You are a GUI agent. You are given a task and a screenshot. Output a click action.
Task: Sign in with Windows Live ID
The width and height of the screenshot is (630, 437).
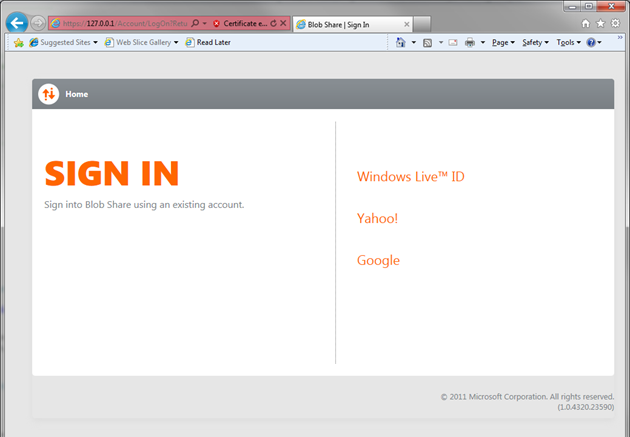(x=411, y=176)
